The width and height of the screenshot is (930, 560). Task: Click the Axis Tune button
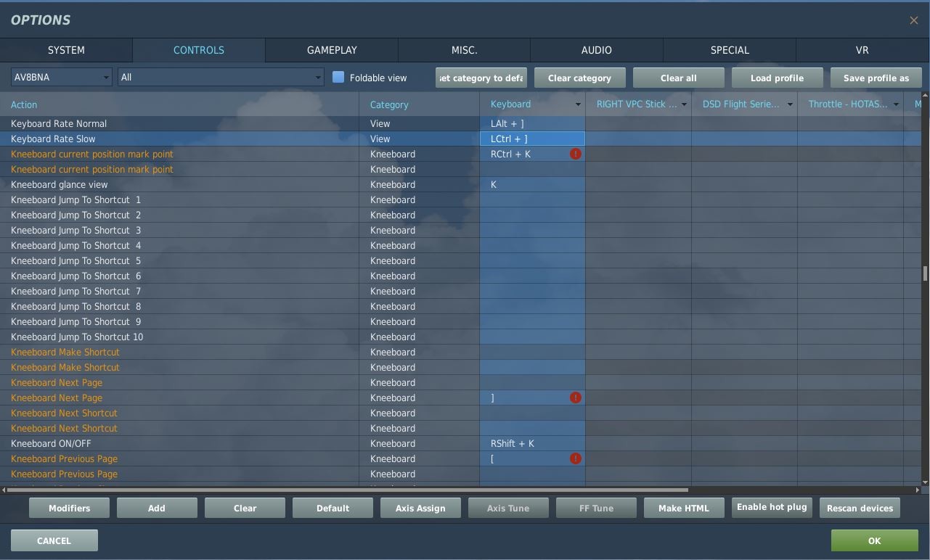[x=508, y=508]
